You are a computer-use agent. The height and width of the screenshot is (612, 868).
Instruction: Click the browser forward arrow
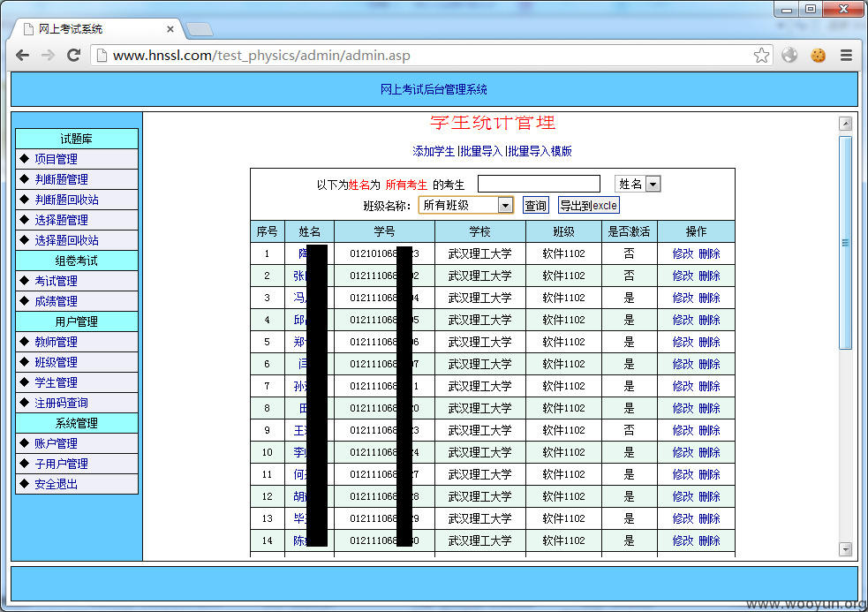click(x=49, y=55)
